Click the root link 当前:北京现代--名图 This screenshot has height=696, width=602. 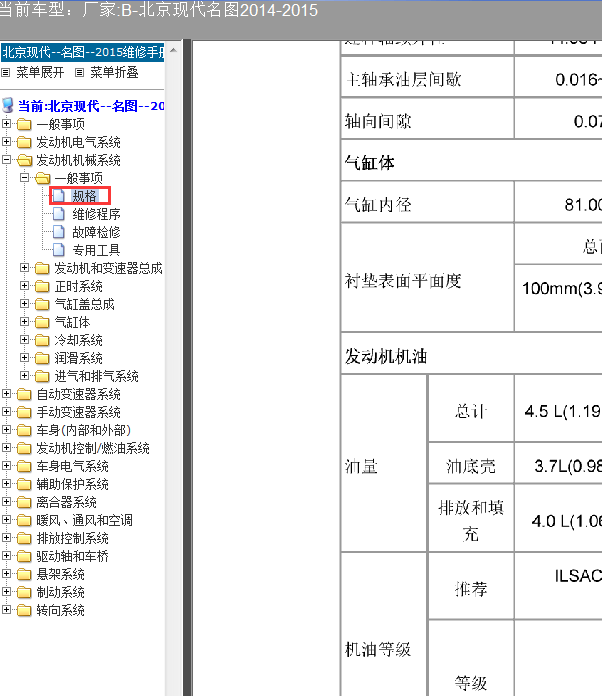pos(91,106)
